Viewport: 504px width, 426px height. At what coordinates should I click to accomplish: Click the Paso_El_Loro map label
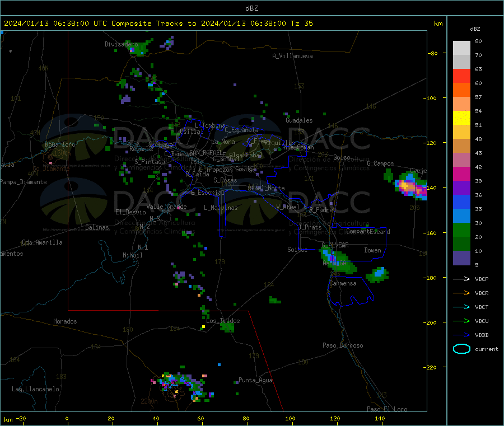[388, 409]
